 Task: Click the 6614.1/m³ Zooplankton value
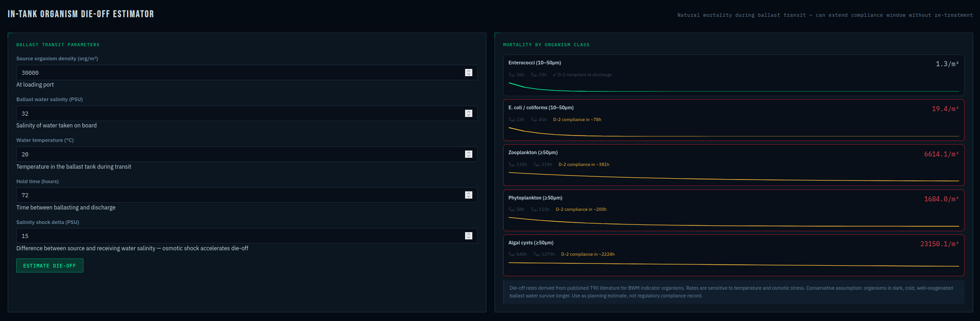941,154
